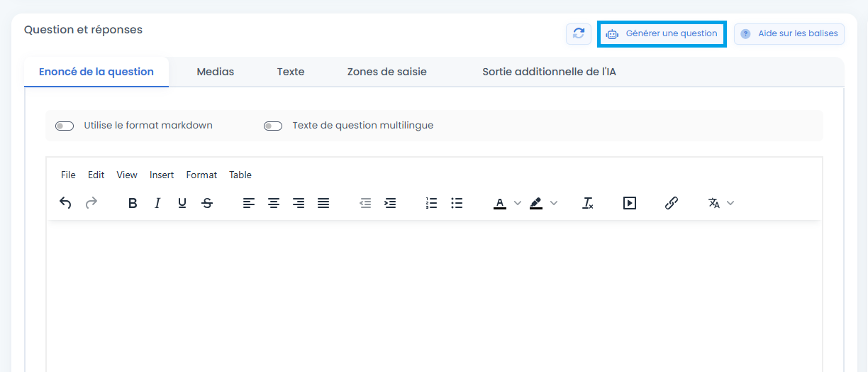Apply background highlight color
Screen dimensions: 868x372
coord(536,203)
